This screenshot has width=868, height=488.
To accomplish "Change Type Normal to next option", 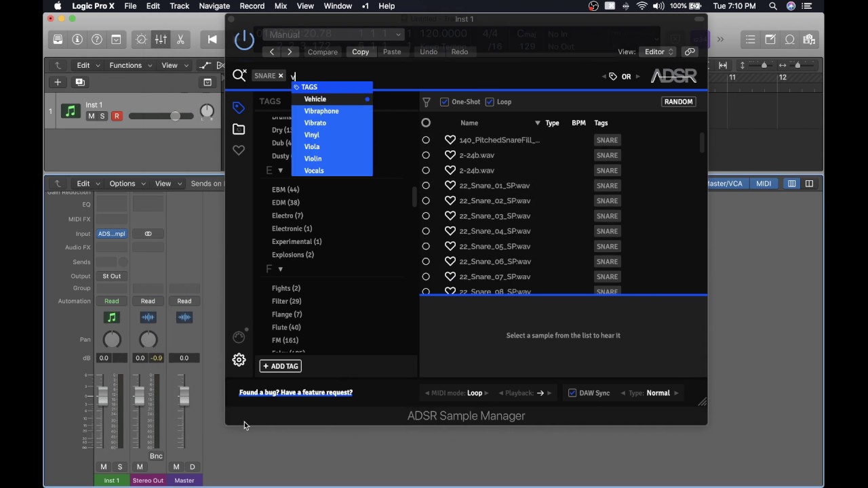I will [677, 393].
